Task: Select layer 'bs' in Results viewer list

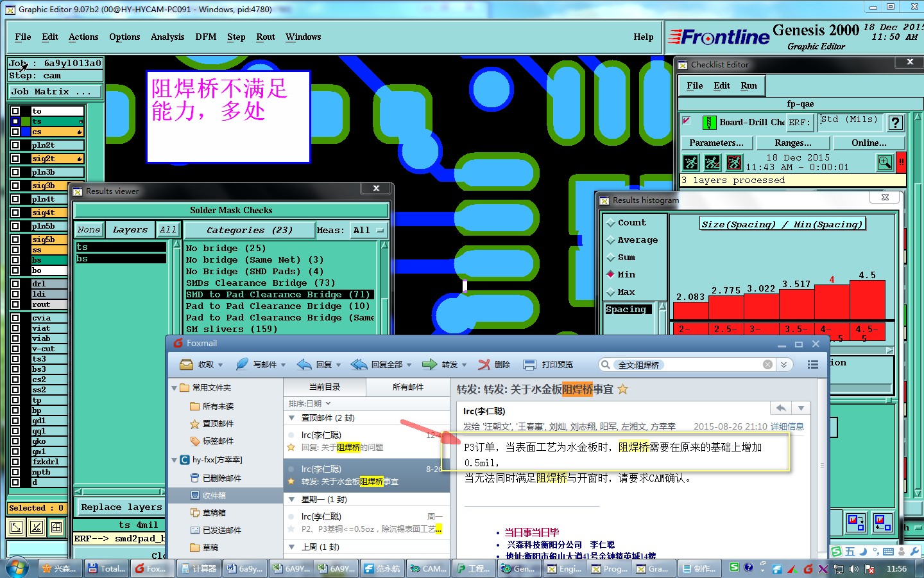Action: 121,259
